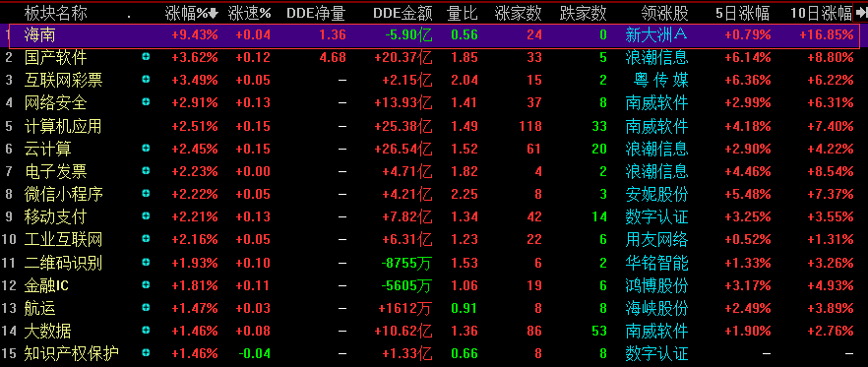The height and width of the screenshot is (367, 868).
Task: Open leading stock 粤传媒
Action: click(x=661, y=81)
